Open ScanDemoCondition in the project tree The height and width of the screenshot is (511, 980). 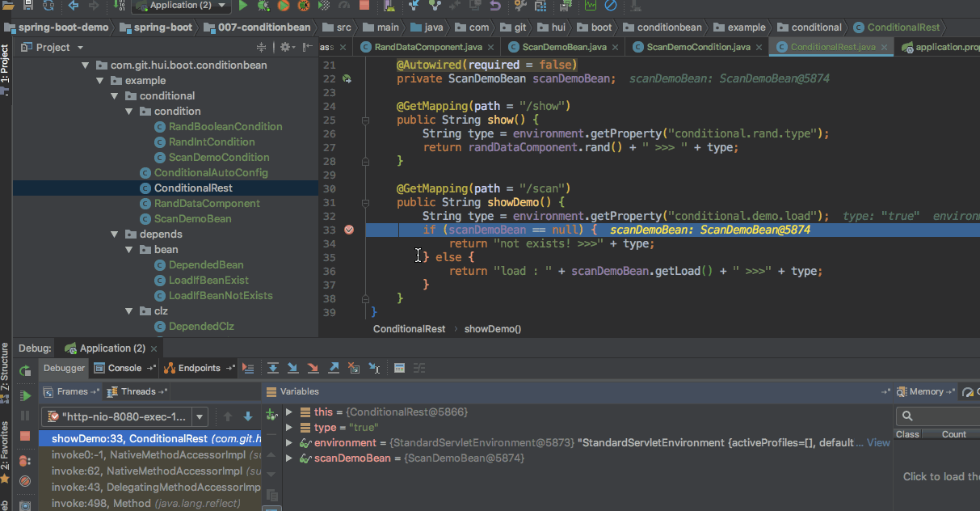point(218,158)
